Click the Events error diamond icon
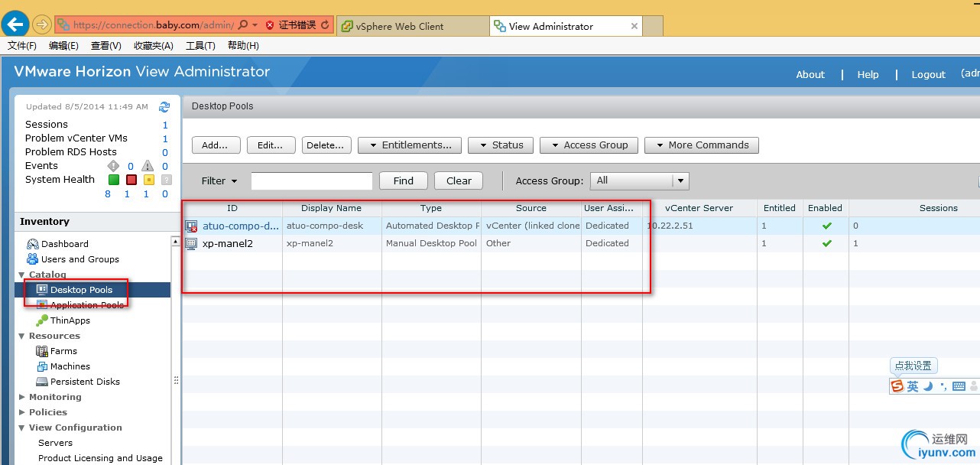This screenshot has height=465, width=980. (x=113, y=166)
